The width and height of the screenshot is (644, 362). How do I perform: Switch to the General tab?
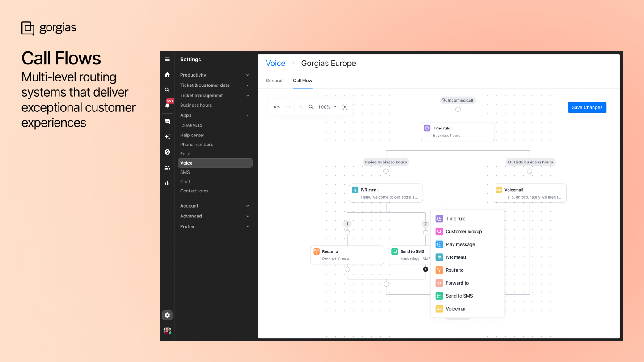pyautogui.click(x=274, y=81)
